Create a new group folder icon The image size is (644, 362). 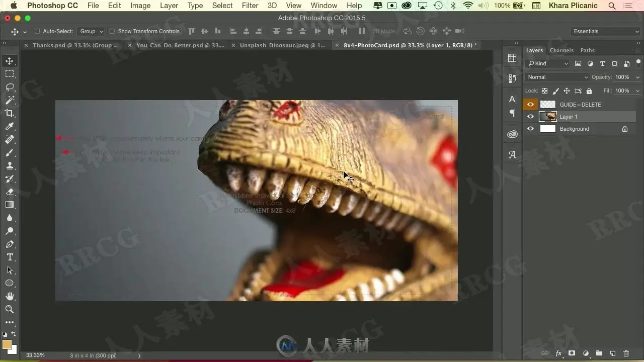tap(599, 353)
